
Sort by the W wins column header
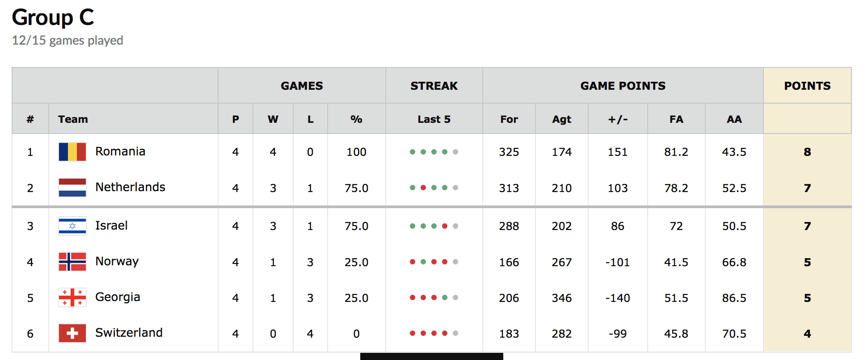pos(273,119)
